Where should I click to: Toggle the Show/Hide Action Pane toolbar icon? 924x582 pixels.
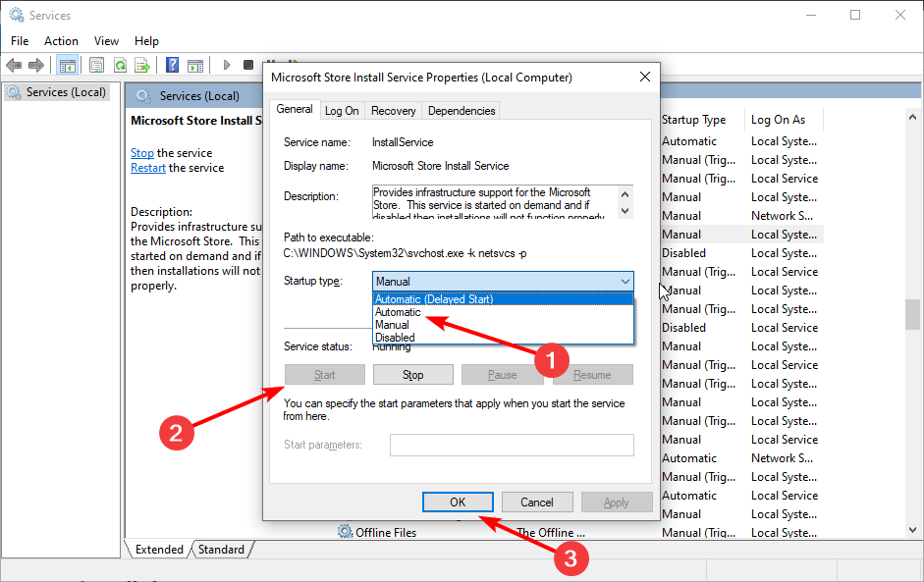195,65
